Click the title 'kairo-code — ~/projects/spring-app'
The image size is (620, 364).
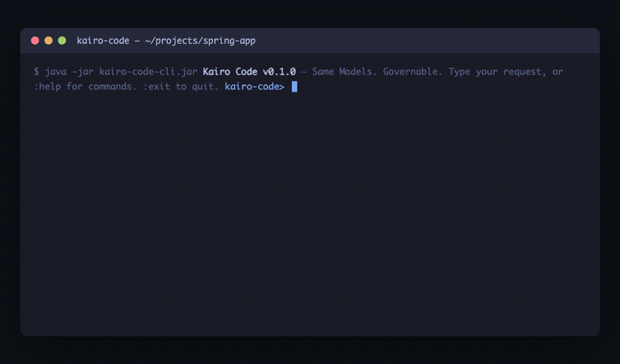166,40
